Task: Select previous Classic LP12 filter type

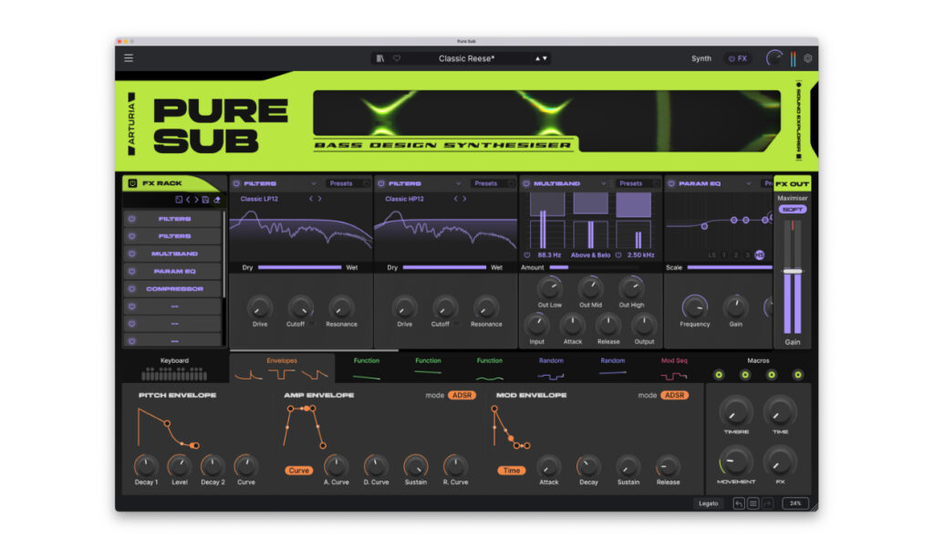Action: click(311, 199)
